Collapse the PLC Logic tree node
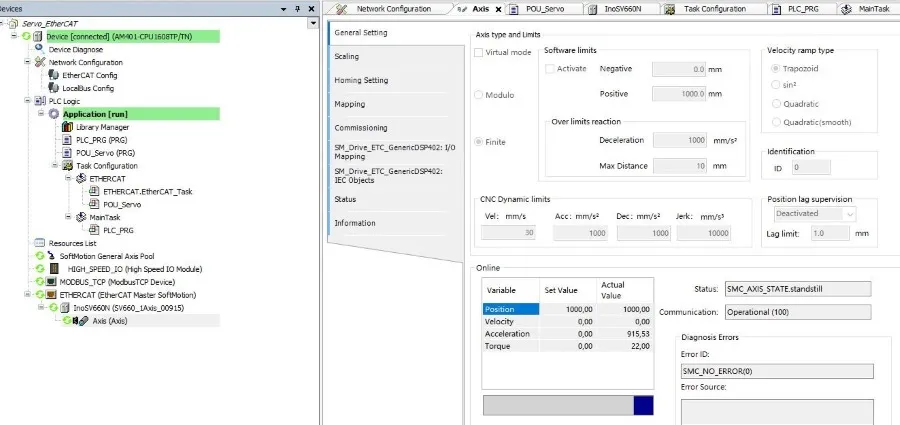The height and width of the screenshot is (425, 900). pyautogui.click(x=28, y=101)
